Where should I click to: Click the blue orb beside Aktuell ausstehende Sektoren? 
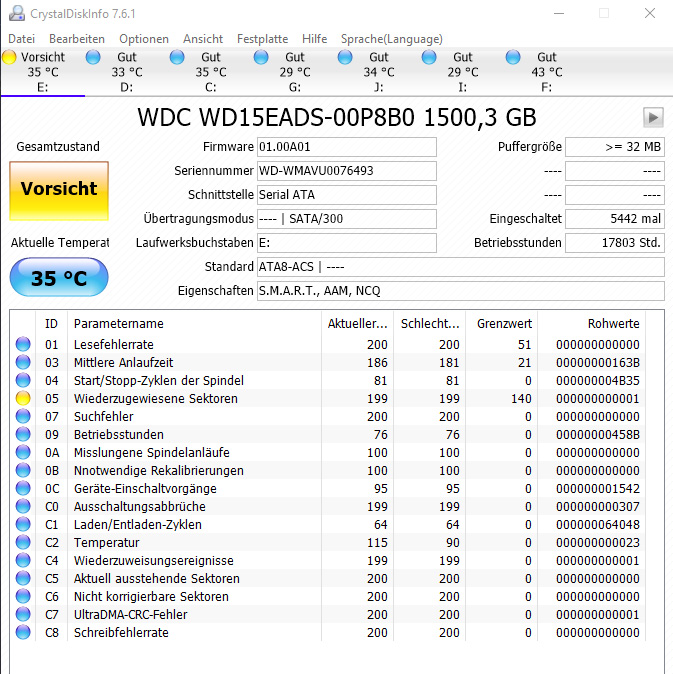pos(23,578)
